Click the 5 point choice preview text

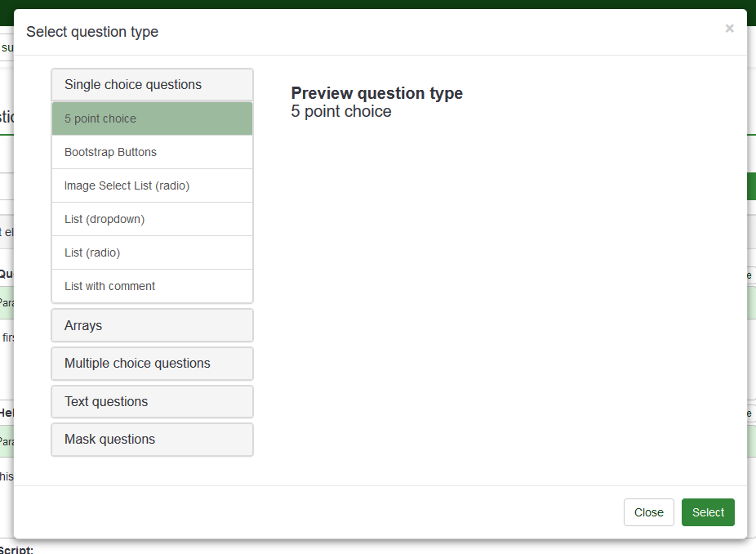pyautogui.click(x=341, y=112)
